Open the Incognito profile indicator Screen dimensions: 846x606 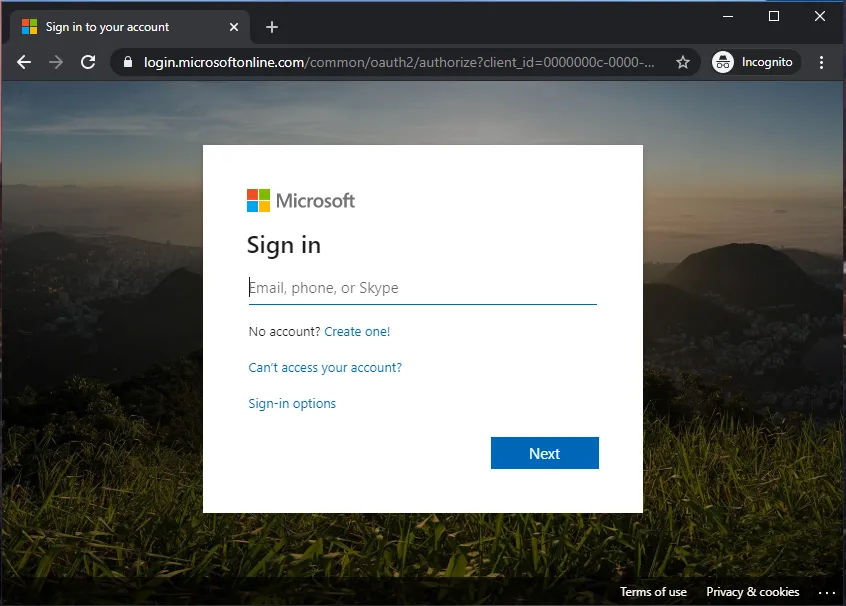coord(755,63)
